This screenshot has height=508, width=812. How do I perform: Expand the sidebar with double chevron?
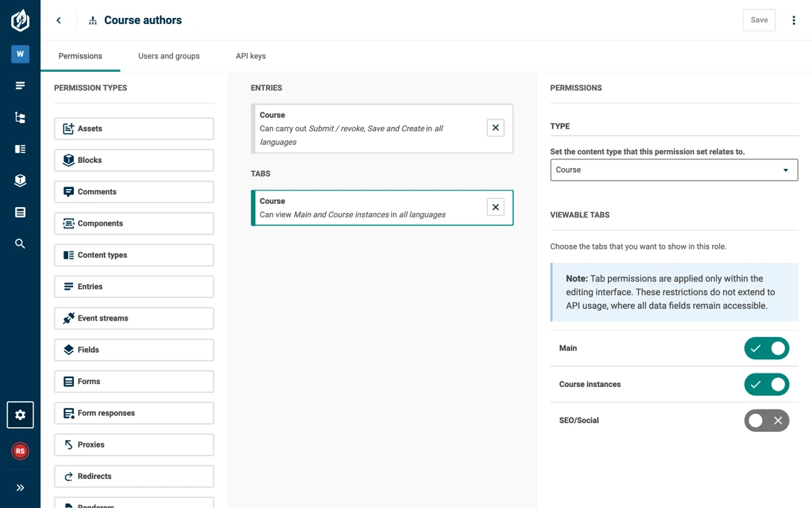coord(20,487)
